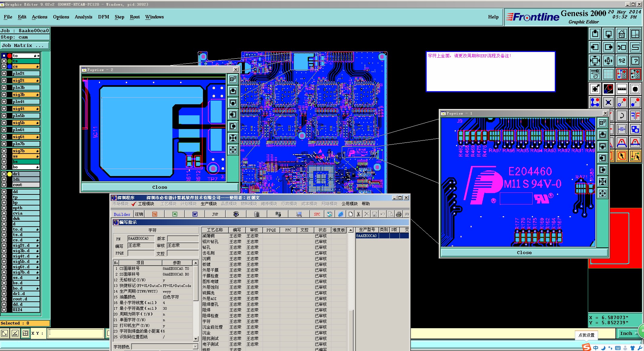
Task: Open the Rout menu
Action: 135,17
